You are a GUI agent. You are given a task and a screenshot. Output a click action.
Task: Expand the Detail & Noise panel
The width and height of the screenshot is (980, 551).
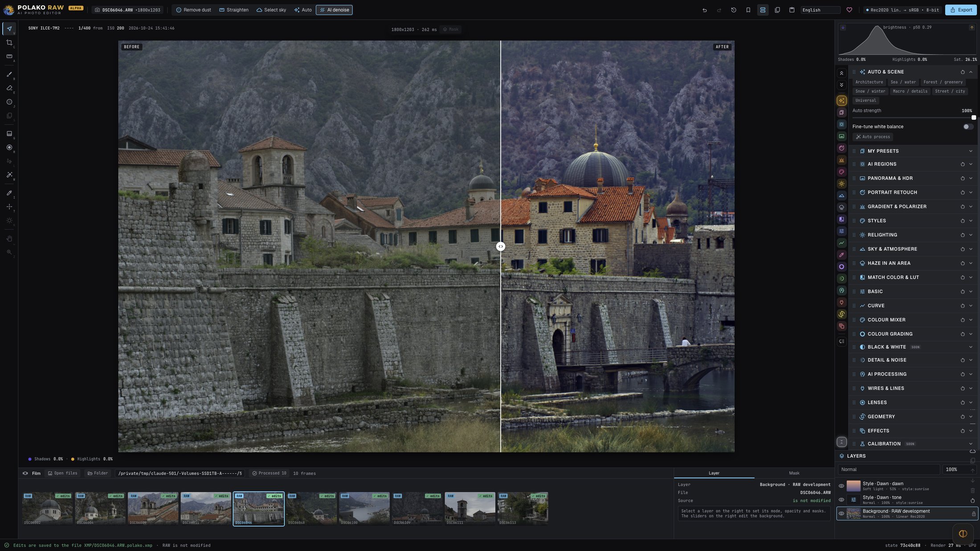point(971,360)
